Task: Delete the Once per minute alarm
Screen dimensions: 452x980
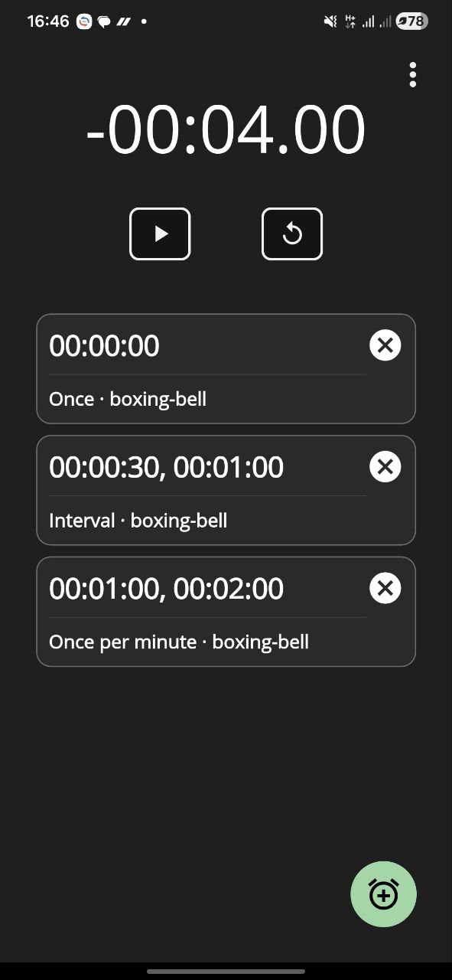Action: pyautogui.click(x=385, y=588)
